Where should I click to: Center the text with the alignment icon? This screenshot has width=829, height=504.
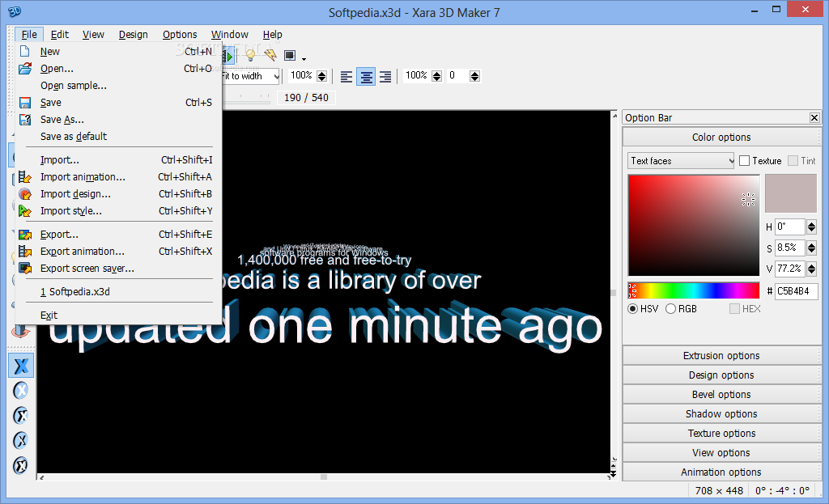click(366, 77)
